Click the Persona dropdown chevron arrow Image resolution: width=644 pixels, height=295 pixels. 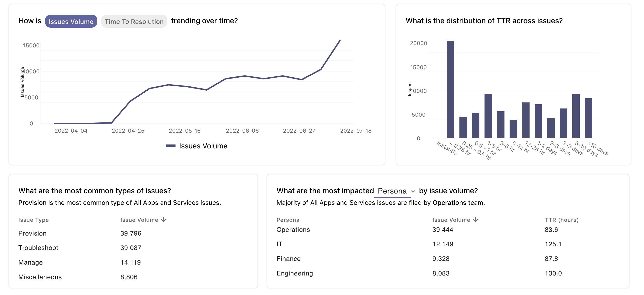pyautogui.click(x=413, y=192)
